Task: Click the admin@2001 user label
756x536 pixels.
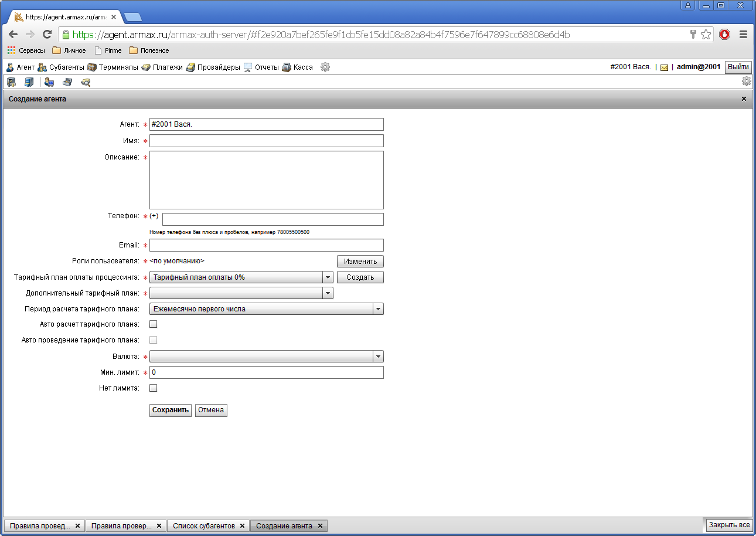Action: [x=699, y=67]
